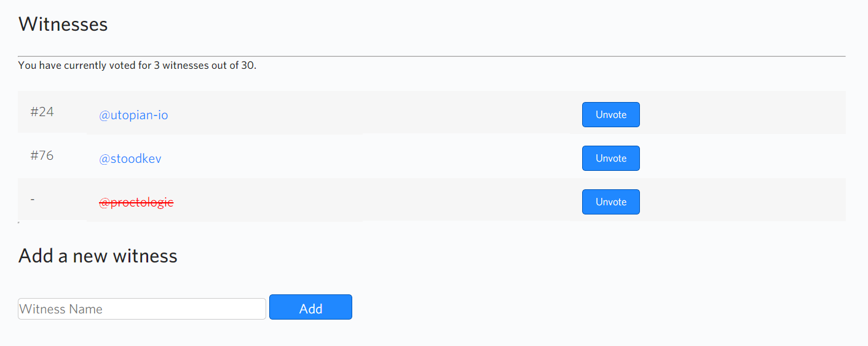Open the @stoodkev profile link
This screenshot has height=346, width=868.
130,159
